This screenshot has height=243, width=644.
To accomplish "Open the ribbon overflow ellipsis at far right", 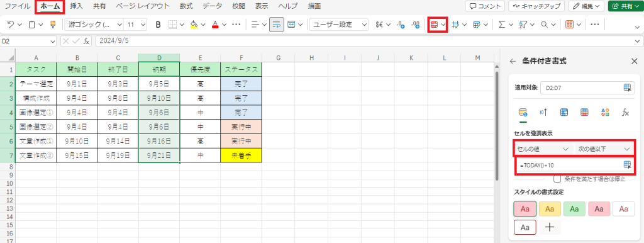I will pos(594,25).
